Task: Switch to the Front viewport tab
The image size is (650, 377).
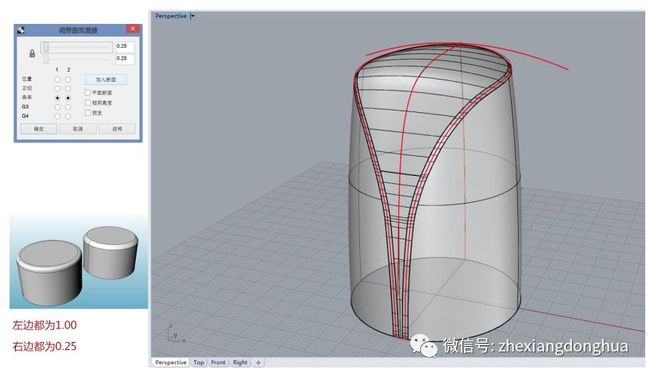Action: pyautogui.click(x=218, y=362)
